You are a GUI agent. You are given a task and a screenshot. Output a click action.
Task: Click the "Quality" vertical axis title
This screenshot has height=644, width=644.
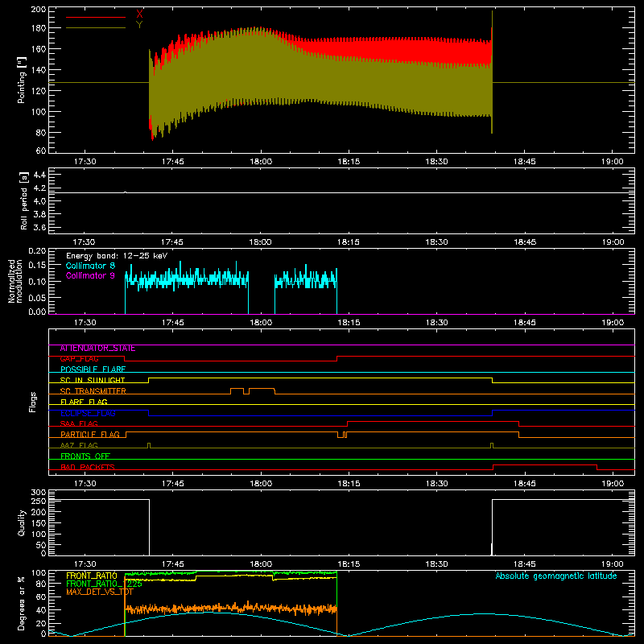tap(22, 522)
